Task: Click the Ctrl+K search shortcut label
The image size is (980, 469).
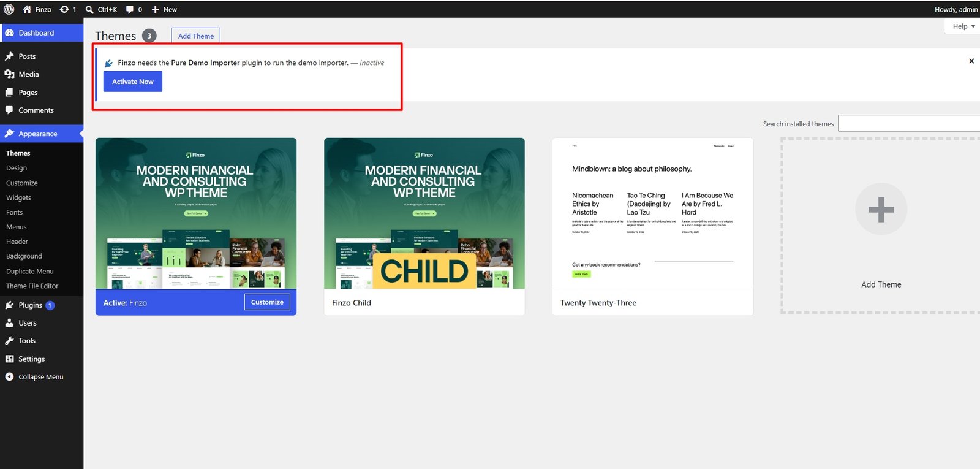Action: 107,9
